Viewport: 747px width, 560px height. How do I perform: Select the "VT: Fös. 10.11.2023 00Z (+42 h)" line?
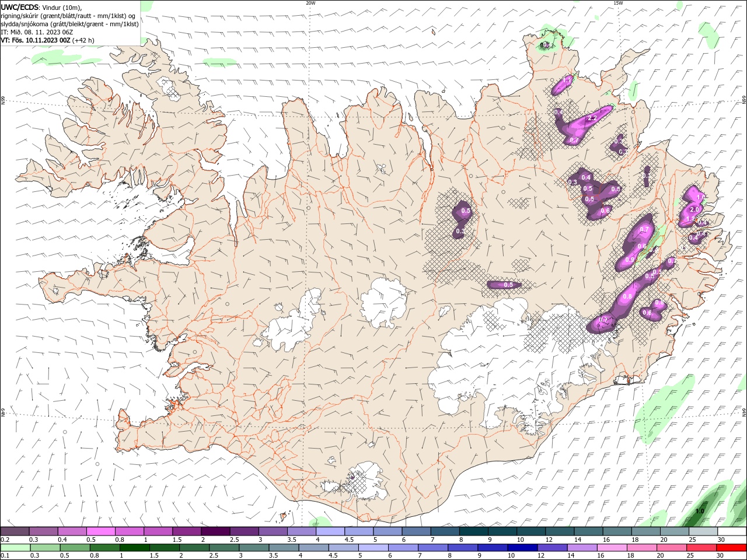(x=47, y=40)
